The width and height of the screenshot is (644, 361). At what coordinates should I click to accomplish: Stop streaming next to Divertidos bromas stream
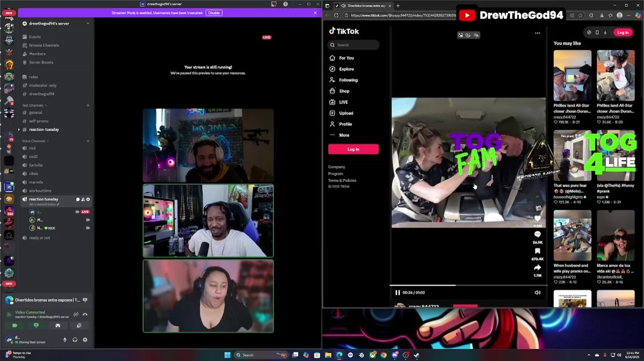(85, 300)
